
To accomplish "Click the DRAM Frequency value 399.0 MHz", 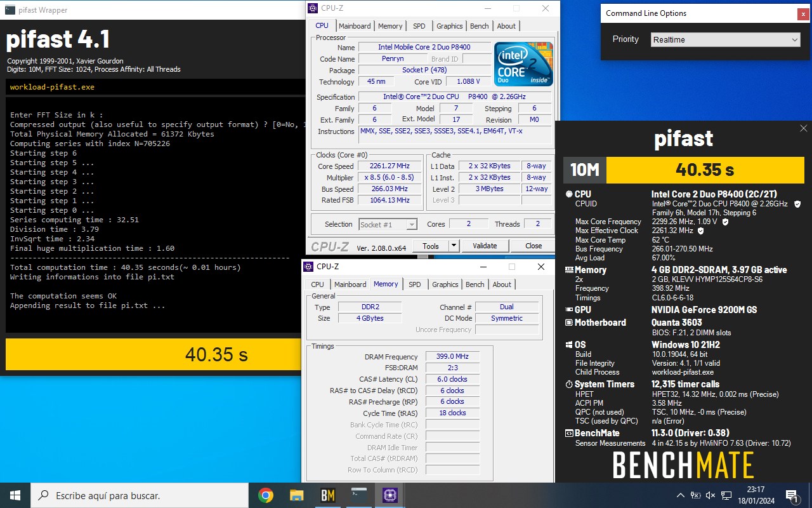I will pos(452,357).
